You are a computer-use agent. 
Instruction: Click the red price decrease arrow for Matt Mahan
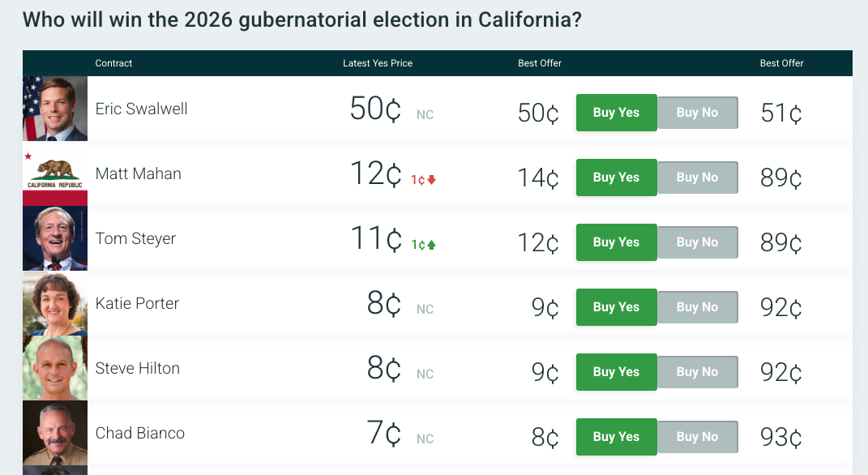tap(433, 181)
